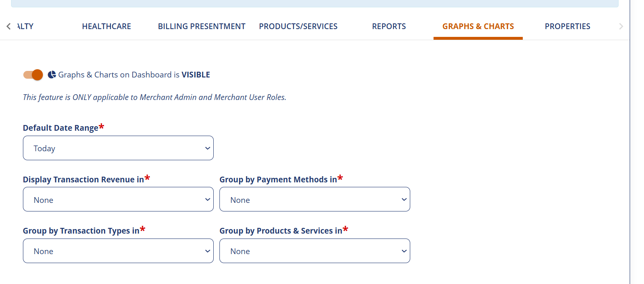The width and height of the screenshot is (644, 284).
Task: Click the Graphs & Charts on Dashboard VISIBLE label
Action: pyautogui.click(x=134, y=75)
